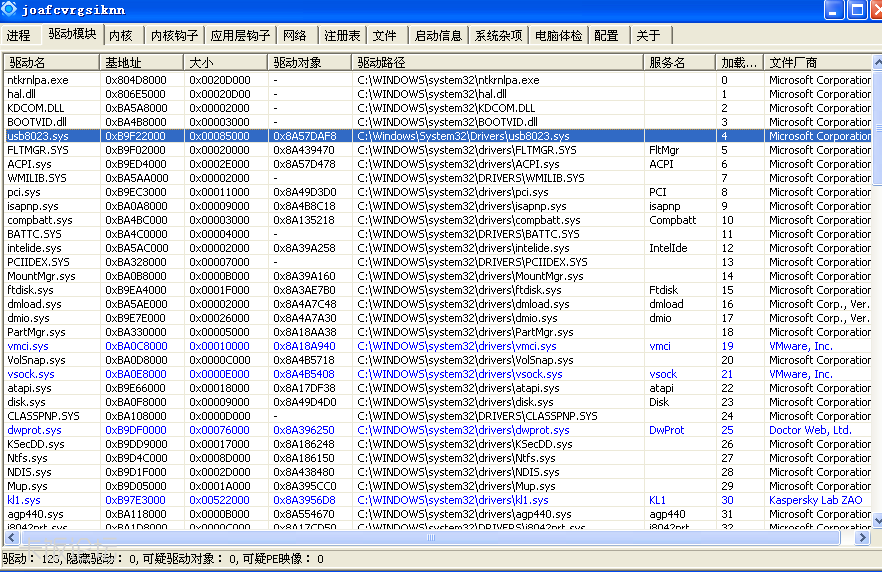This screenshot has height=572, width=882.
Task: Switch to the 进程 tab
Action: [19, 35]
